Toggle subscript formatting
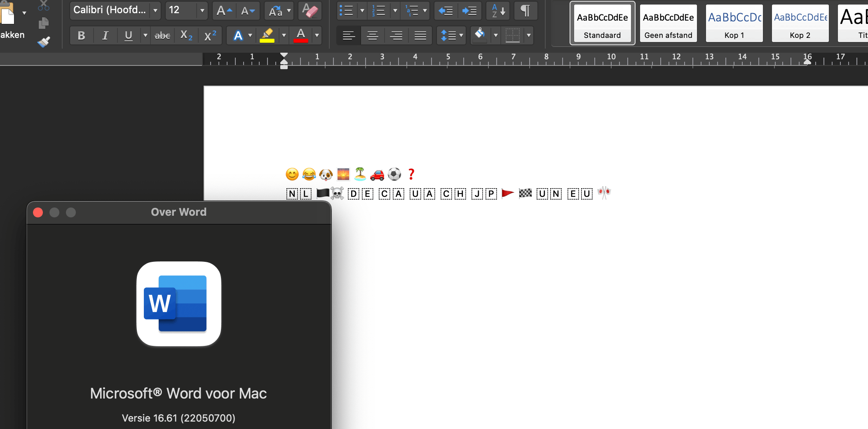 click(186, 35)
